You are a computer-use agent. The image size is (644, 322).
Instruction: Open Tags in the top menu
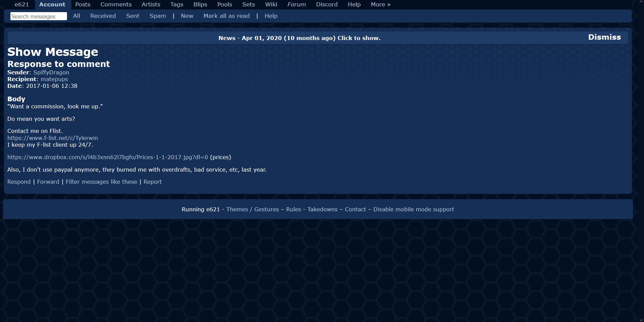[x=177, y=4]
